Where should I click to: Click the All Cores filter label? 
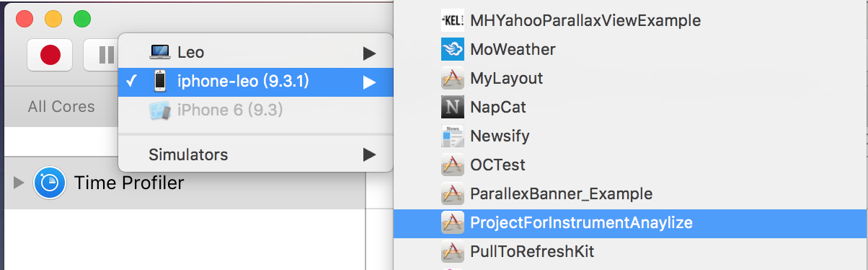tap(61, 107)
